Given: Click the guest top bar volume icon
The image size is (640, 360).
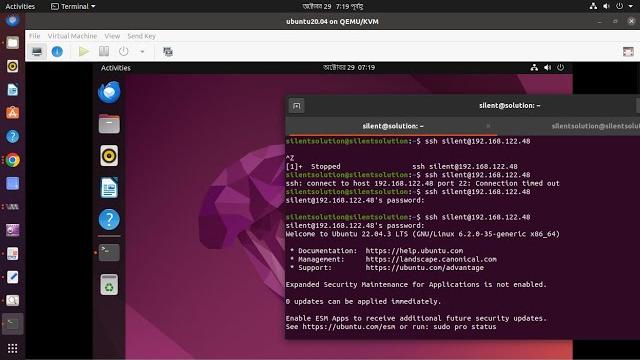Looking at the screenshot, I should click(x=547, y=68).
